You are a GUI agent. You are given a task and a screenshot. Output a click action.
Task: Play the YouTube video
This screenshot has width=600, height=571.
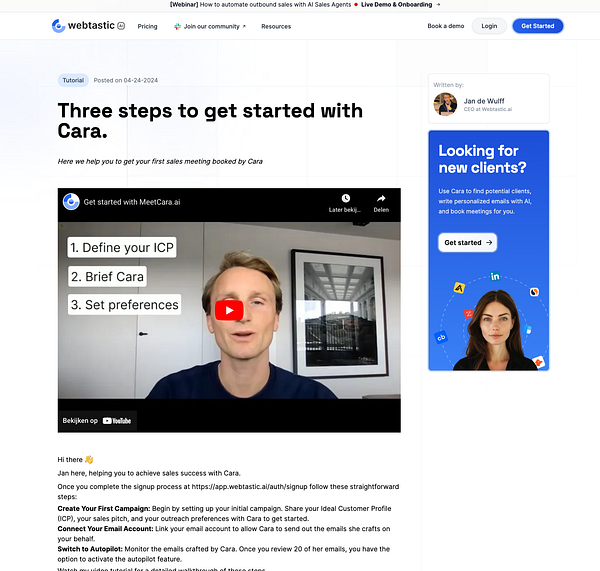click(x=229, y=310)
